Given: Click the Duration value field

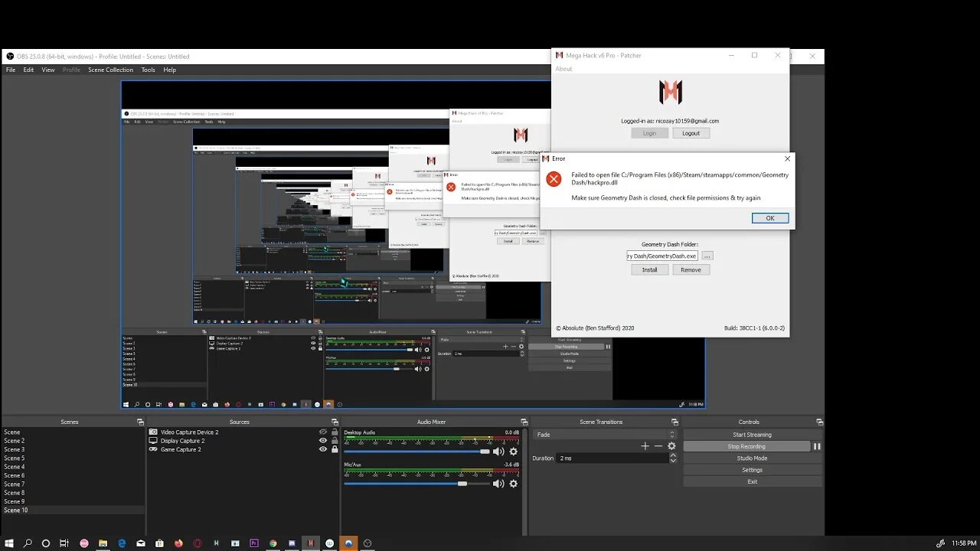Looking at the screenshot, I should coord(612,458).
